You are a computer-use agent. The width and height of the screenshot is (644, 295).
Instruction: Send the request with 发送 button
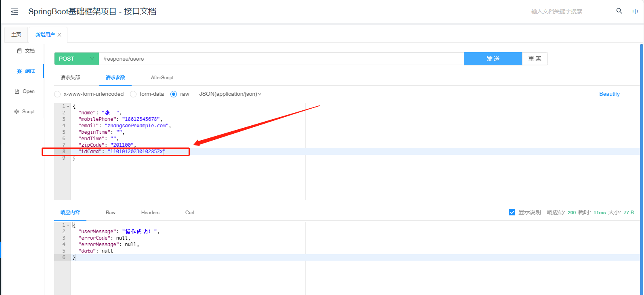[493, 59]
